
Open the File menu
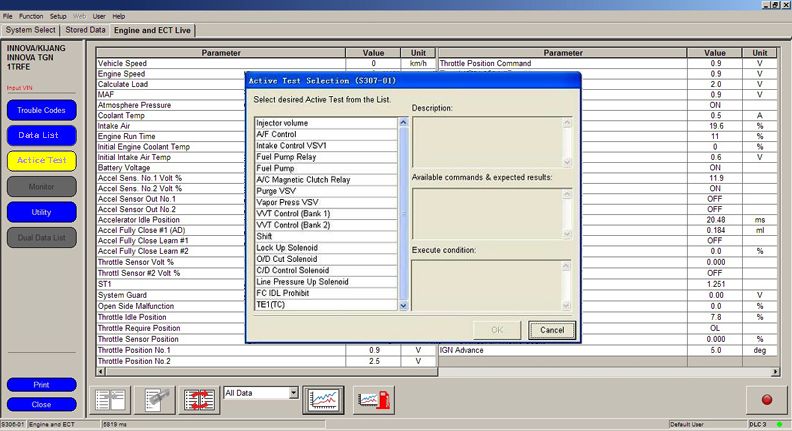point(8,16)
